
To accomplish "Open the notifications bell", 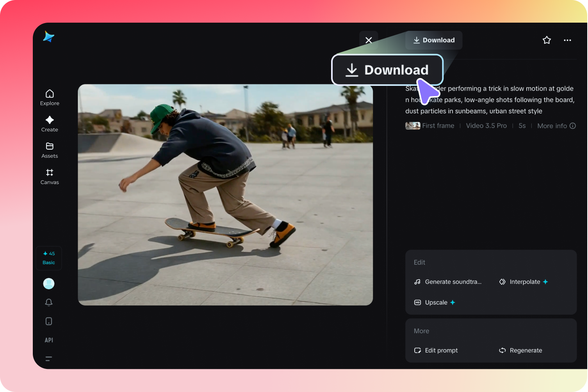I will click(48, 302).
